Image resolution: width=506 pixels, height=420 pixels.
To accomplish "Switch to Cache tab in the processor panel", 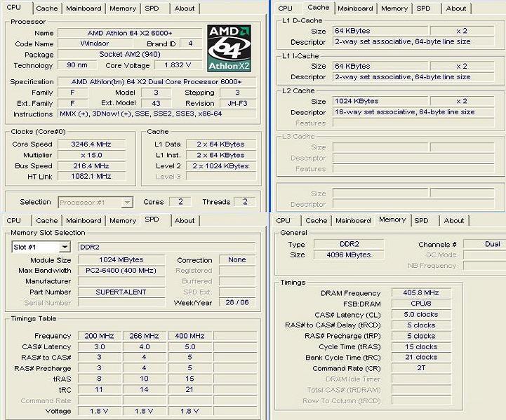I will click(47, 8).
